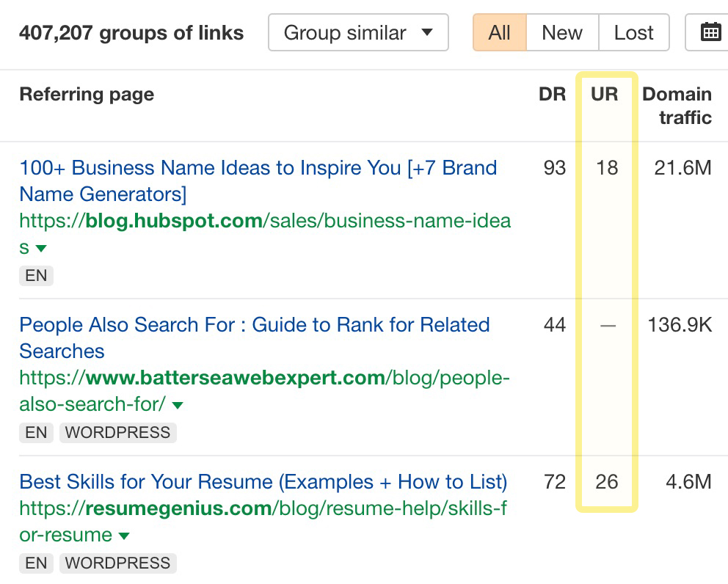
Task: Open the Best Skills for Your Resume link
Action: (x=263, y=482)
